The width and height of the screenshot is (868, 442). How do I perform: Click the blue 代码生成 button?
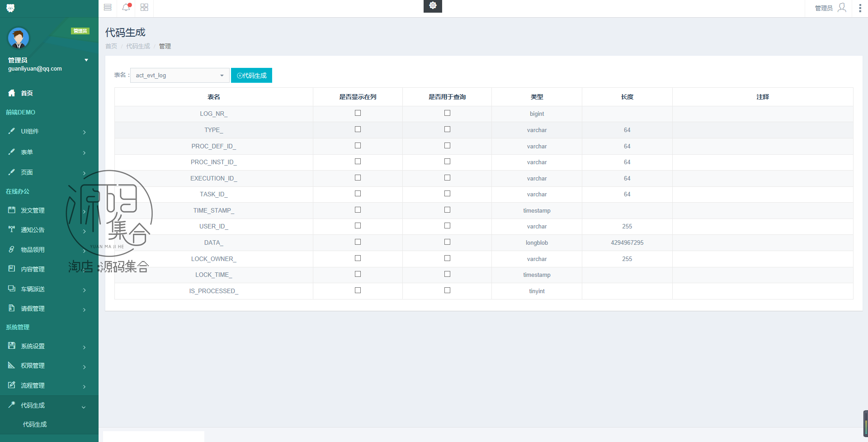coord(251,76)
